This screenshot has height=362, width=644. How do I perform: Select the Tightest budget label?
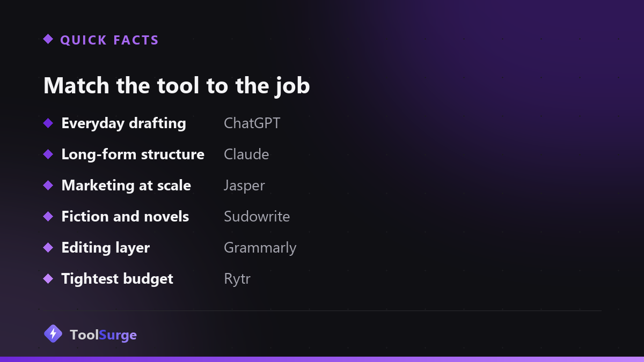[117, 279]
